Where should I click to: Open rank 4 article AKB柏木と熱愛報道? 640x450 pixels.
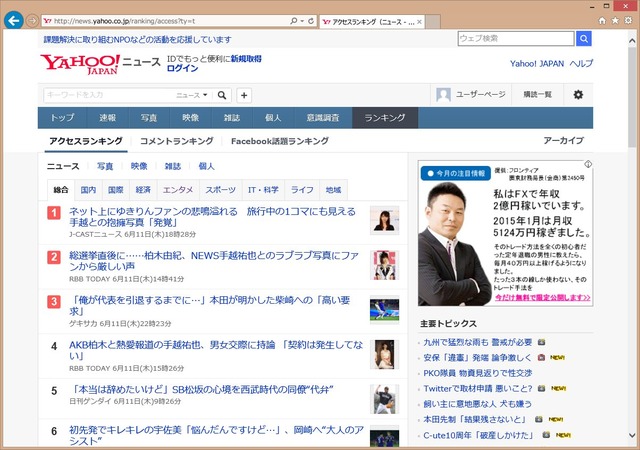216,350
